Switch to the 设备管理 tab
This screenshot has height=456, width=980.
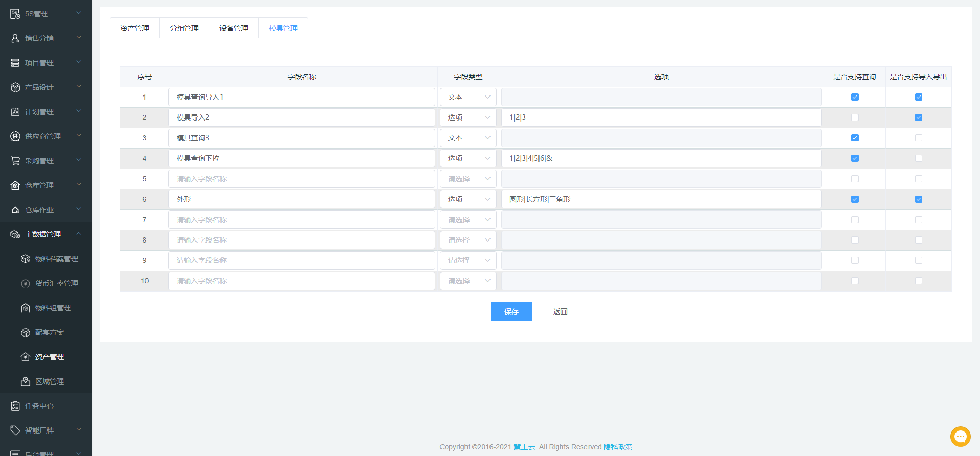(x=234, y=28)
